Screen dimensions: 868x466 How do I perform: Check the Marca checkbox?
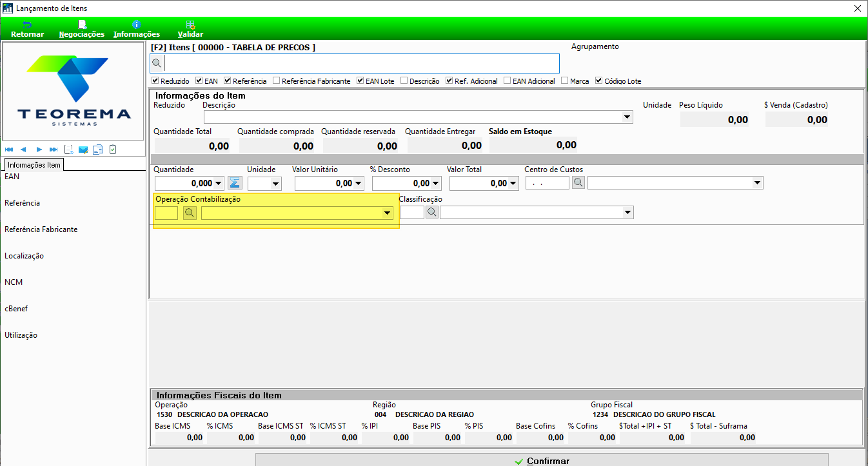click(x=565, y=81)
